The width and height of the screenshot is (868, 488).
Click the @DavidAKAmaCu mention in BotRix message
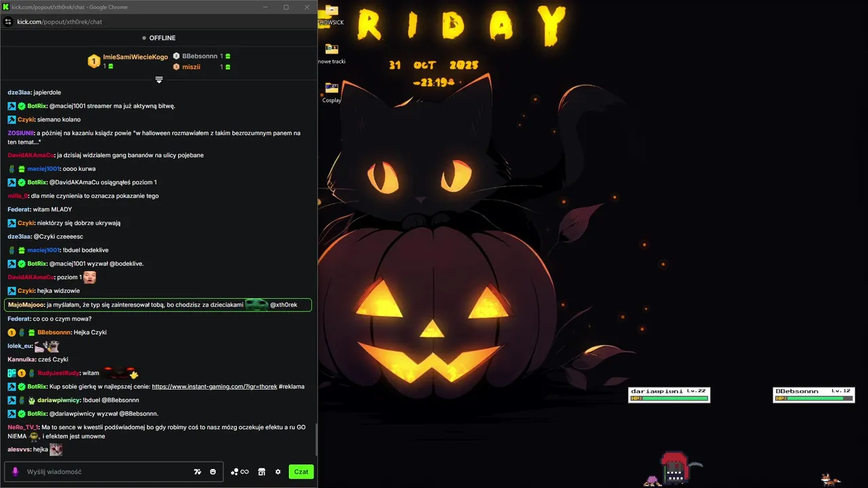[x=75, y=182]
